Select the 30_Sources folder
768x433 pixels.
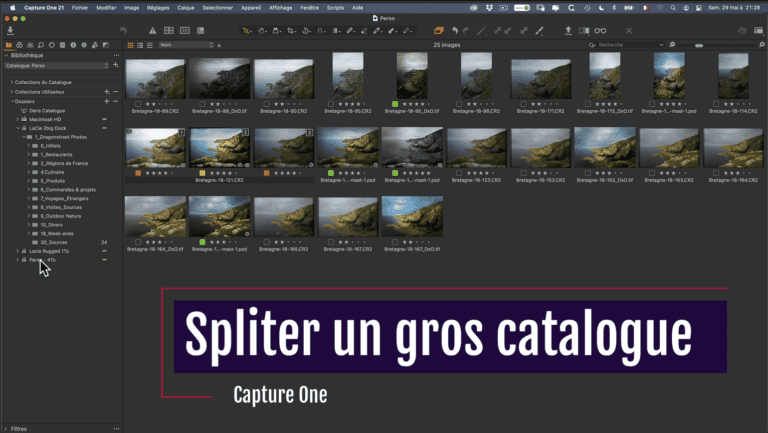click(54, 242)
